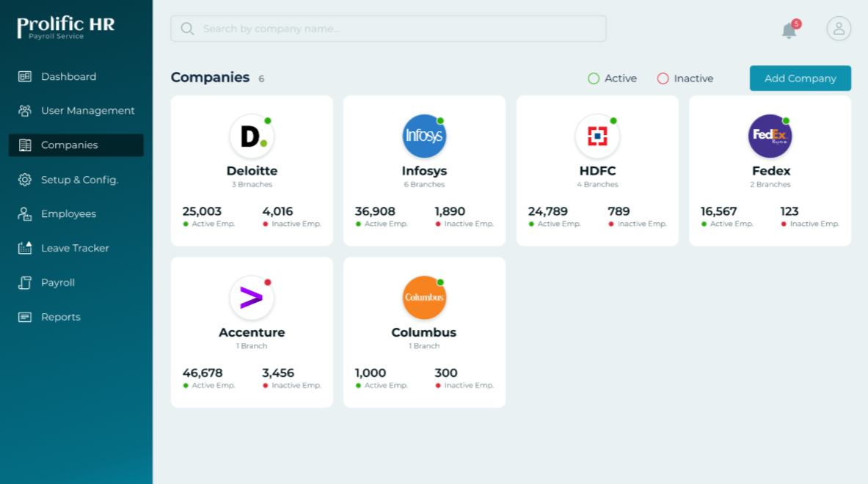Toggle the Inactive status filter
This screenshot has width=868, height=484.
685,78
